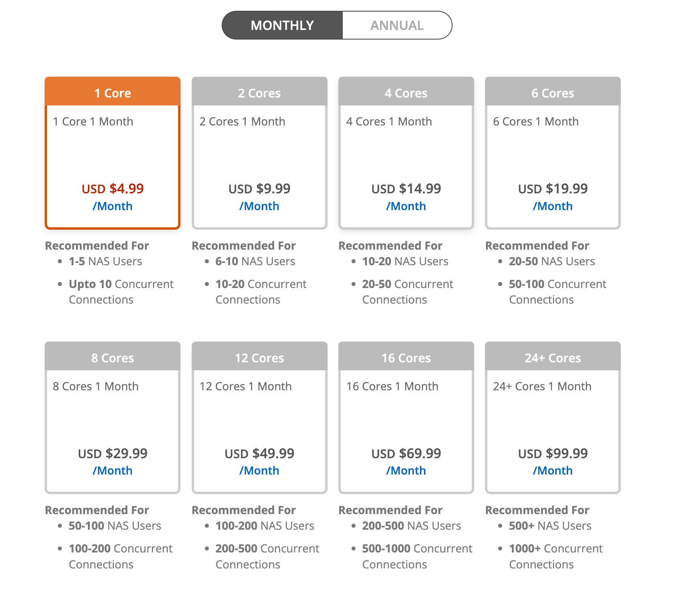Pick the 16 Cores plan card
The height and width of the screenshot is (600, 700).
pos(406,418)
